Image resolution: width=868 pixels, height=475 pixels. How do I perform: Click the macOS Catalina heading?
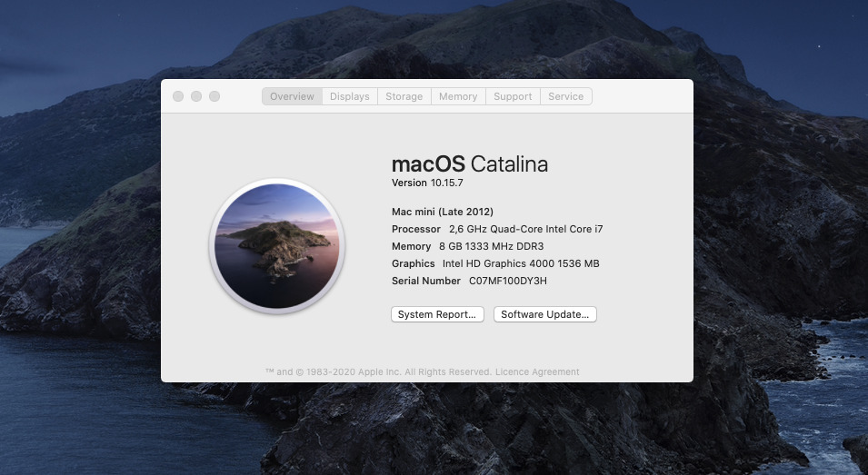(x=469, y=164)
